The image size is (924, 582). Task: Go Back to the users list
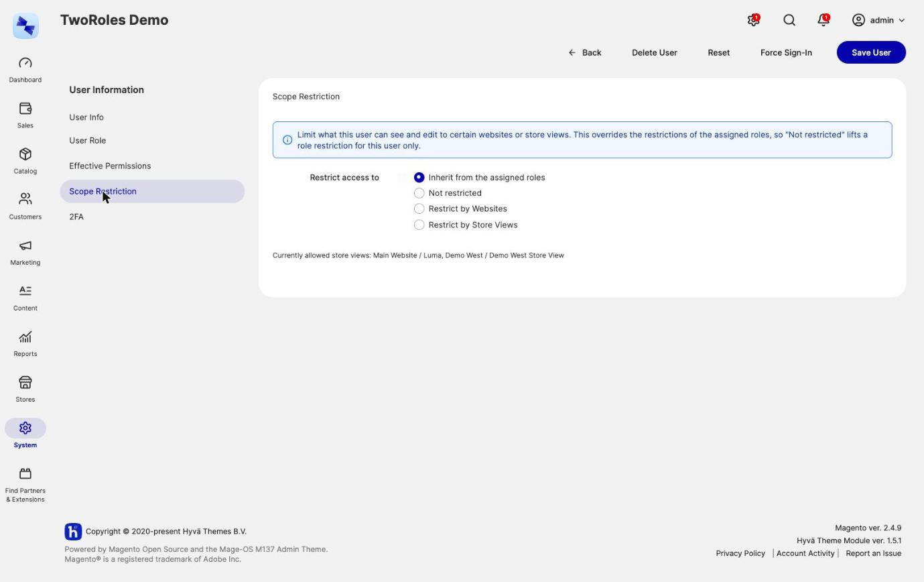[585, 52]
